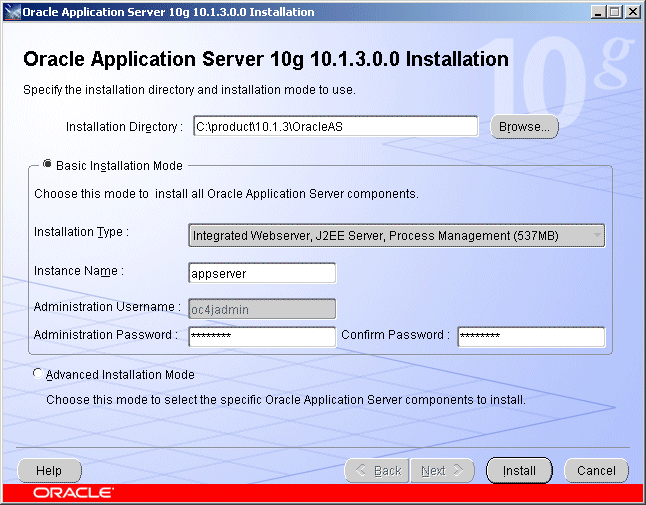Viewport: 646px width, 505px height.
Task: Minimize the installer window
Action: click(598, 12)
